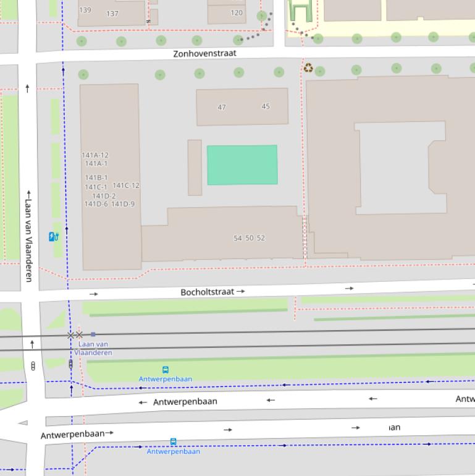Click house number 45 on the building
The height and width of the screenshot is (476, 475).
pos(266,106)
